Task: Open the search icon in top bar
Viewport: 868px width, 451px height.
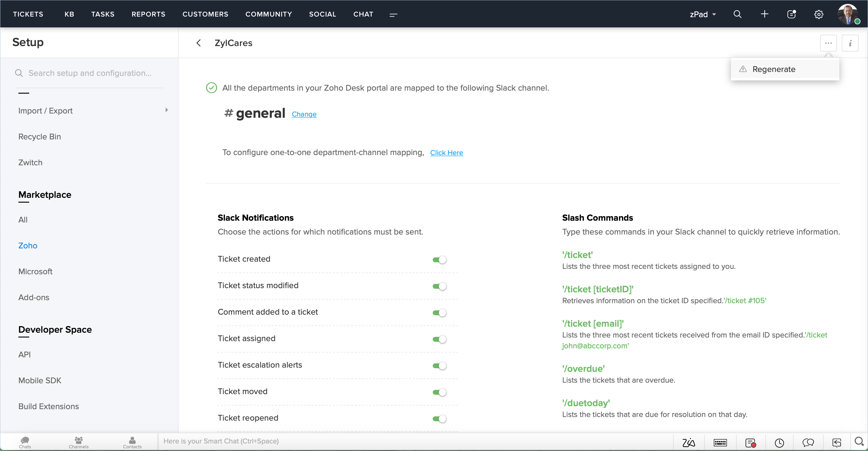Action: click(737, 14)
